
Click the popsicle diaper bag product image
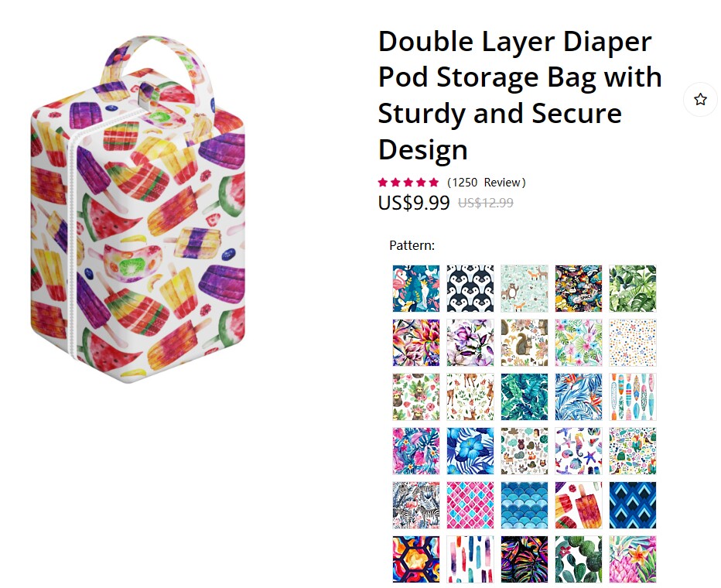[x=138, y=209]
